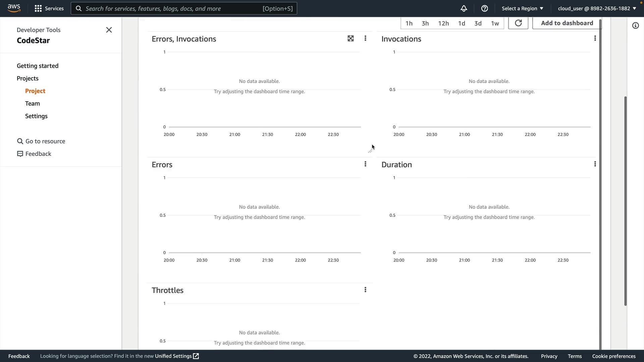
Task: Expand the Select a Region dropdown
Action: click(522, 8)
